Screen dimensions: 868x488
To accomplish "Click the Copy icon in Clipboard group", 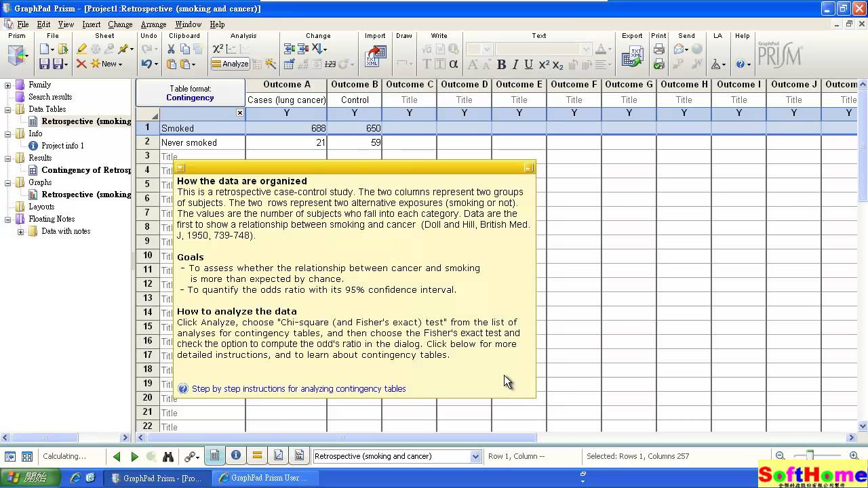I will click(x=184, y=49).
